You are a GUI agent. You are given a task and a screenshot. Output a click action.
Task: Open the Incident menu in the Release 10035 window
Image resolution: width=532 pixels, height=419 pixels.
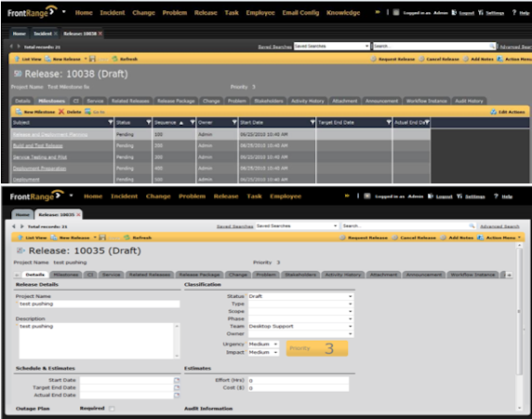pos(125,196)
